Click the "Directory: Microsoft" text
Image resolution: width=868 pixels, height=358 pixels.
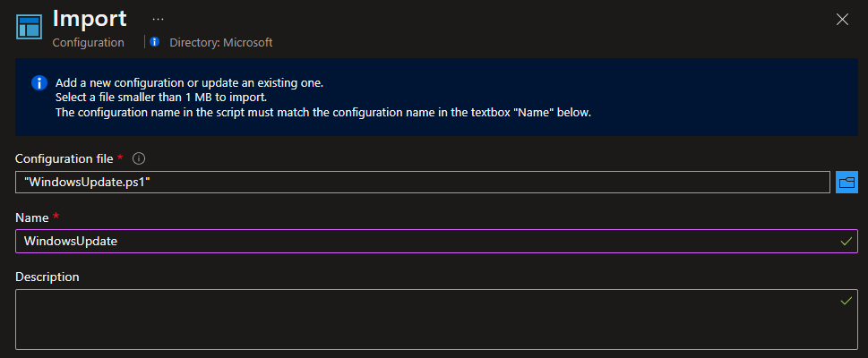[220, 42]
